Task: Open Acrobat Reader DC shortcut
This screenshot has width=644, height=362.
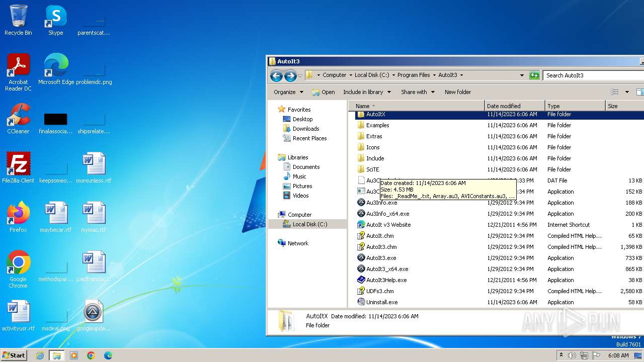Action: 18,72
